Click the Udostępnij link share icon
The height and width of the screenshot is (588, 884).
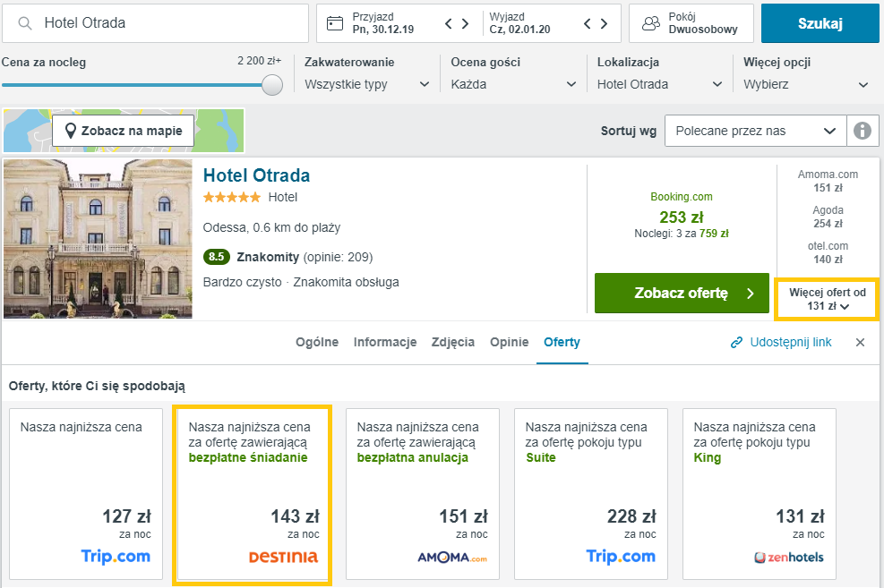coord(737,342)
